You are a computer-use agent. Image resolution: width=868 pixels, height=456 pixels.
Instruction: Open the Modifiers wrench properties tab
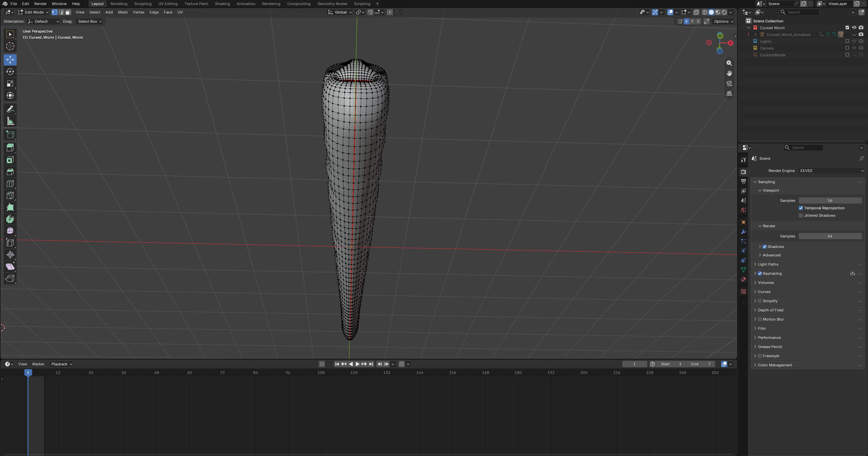(743, 232)
